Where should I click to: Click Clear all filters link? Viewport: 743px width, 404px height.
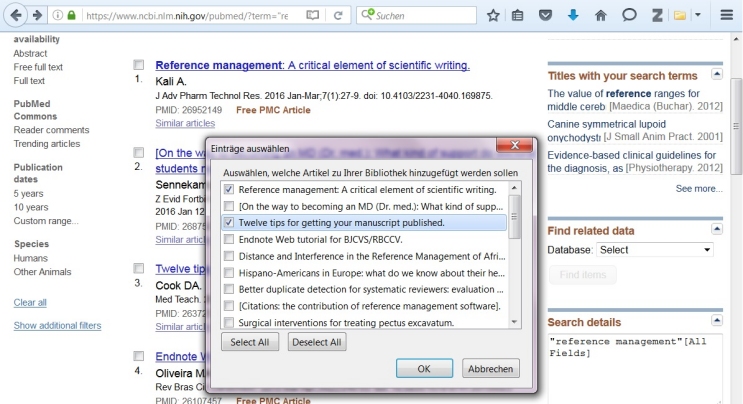tap(30, 302)
